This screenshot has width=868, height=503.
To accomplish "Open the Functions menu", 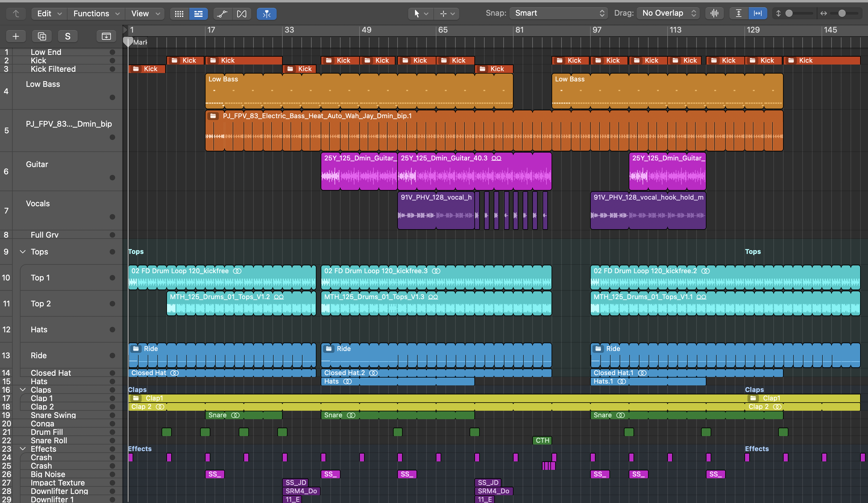I will (96, 14).
